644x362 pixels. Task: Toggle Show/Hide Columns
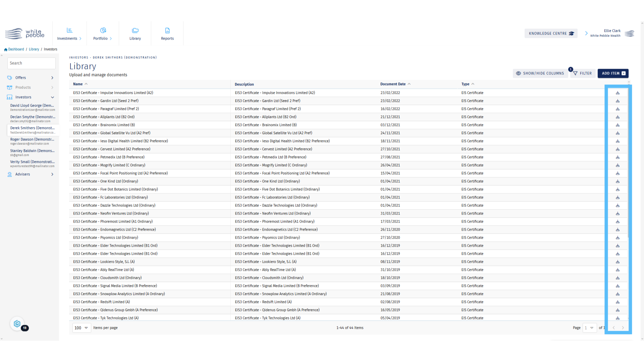pos(540,73)
